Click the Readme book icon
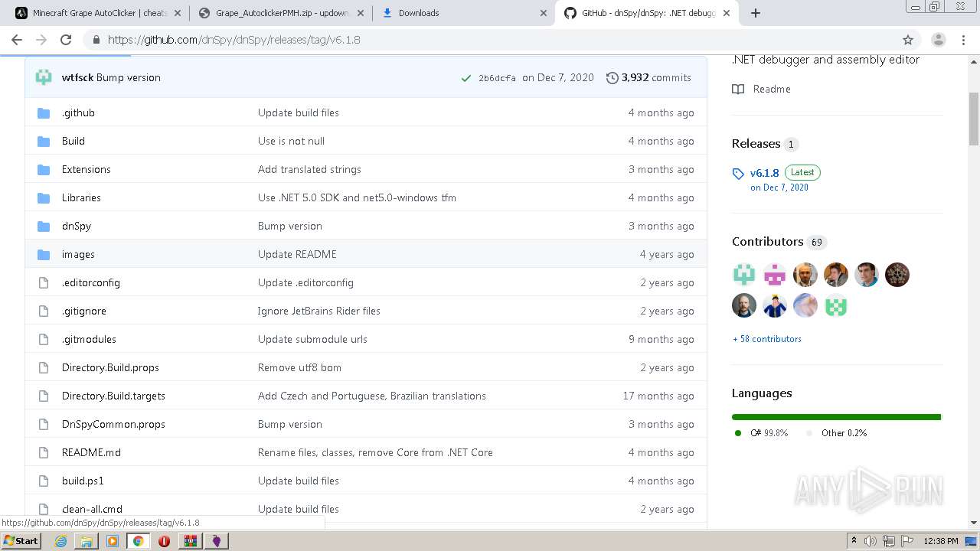The width and height of the screenshot is (980, 551). tap(738, 89)
